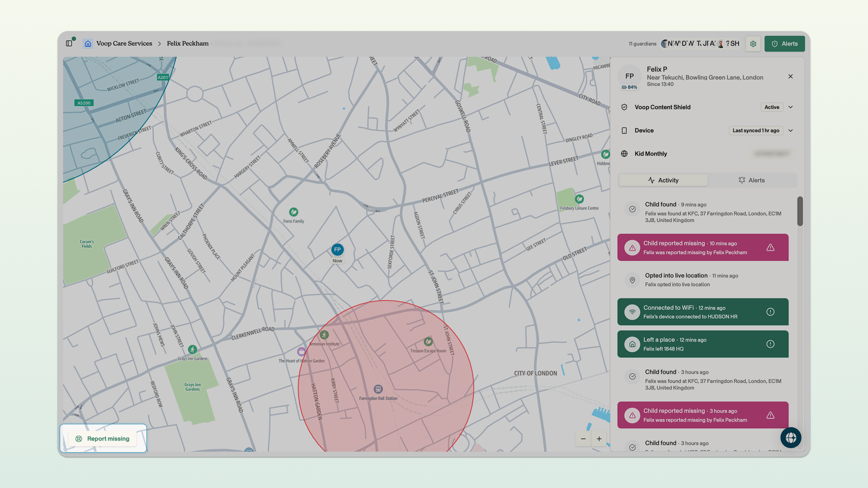Open the globe floating button

[791, 437]
